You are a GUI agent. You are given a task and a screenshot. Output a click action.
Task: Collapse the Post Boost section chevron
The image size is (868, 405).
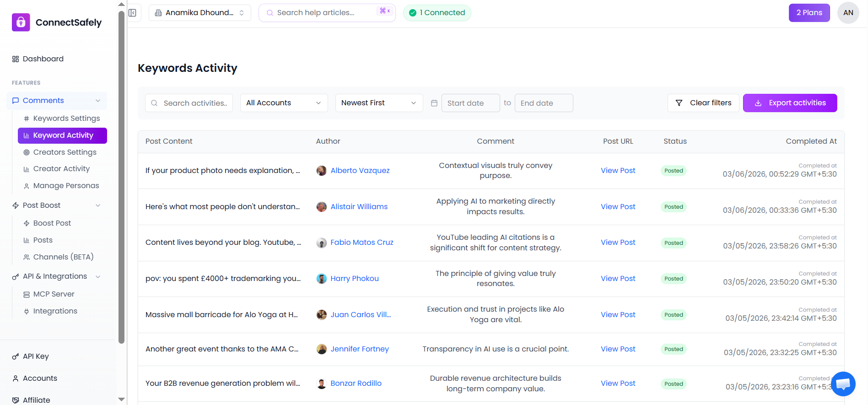(98, 205)
